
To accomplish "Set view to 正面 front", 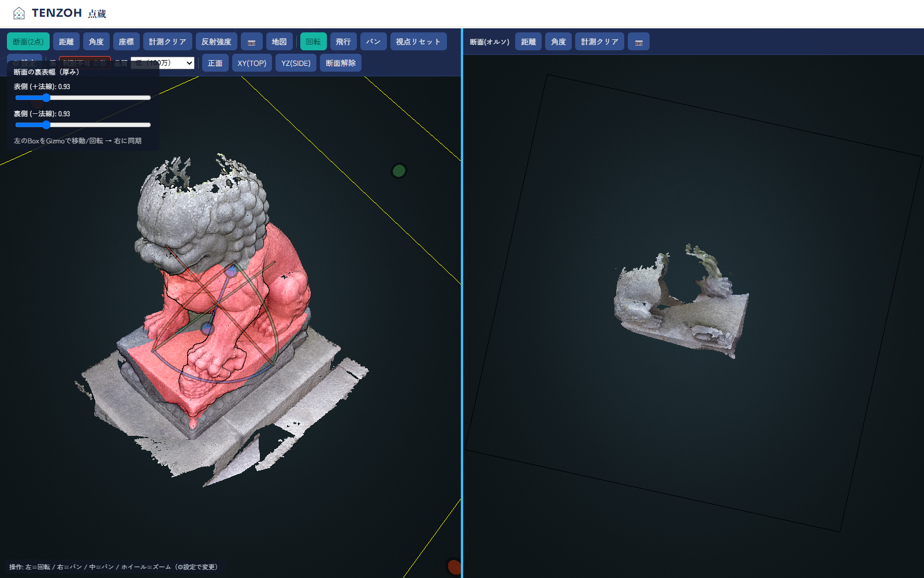I will (215, 63).
